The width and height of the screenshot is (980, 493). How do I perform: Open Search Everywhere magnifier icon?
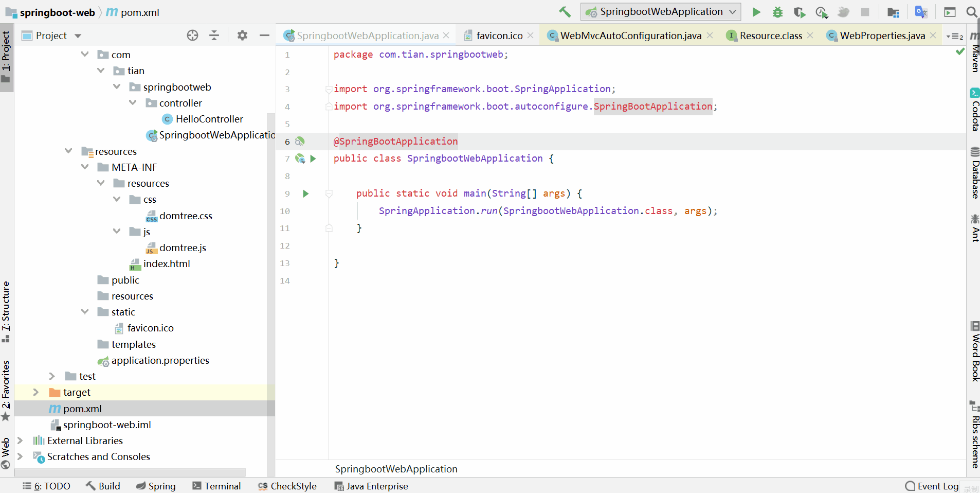[971, 12]
